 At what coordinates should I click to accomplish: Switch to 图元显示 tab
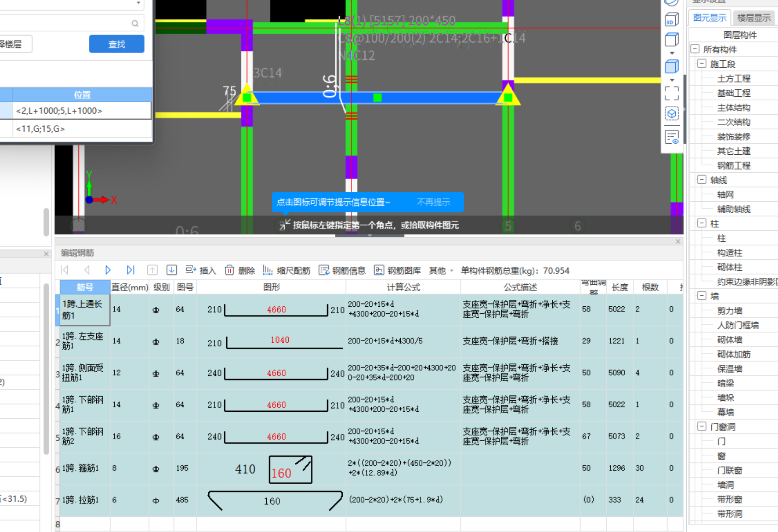tap(709, 18)
